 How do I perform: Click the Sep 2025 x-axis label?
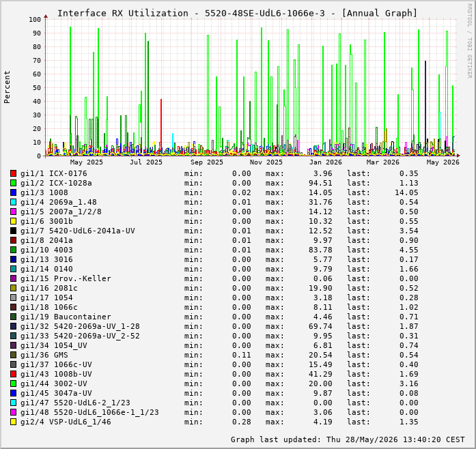[x=207, y=162]
